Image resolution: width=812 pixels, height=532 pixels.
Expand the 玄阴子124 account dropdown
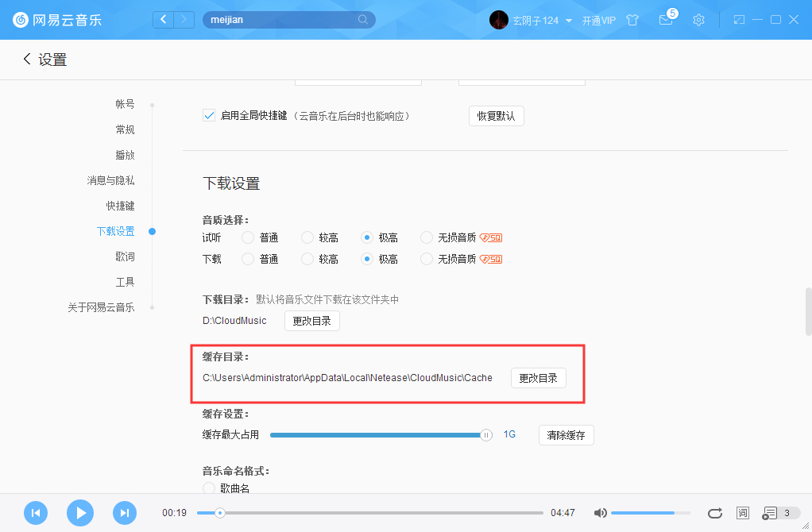pos(543,20)
